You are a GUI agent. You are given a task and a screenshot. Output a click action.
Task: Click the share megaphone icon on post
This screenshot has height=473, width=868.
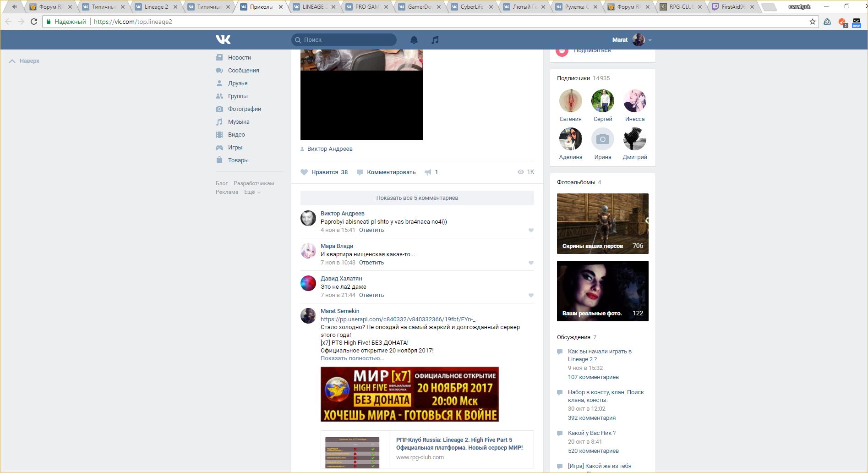[428, 172]
